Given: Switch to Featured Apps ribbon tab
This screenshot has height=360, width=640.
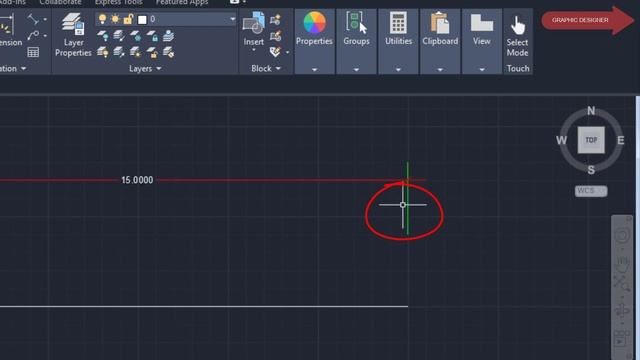Looking at the screenshot, I should tap(182, 2).
